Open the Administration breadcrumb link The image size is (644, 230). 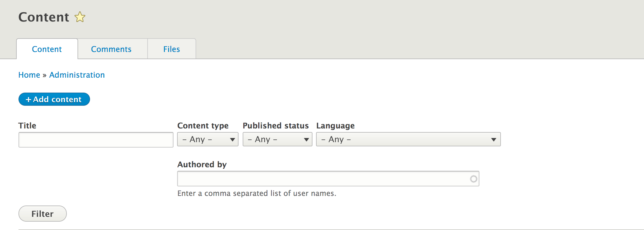[77, 75]
